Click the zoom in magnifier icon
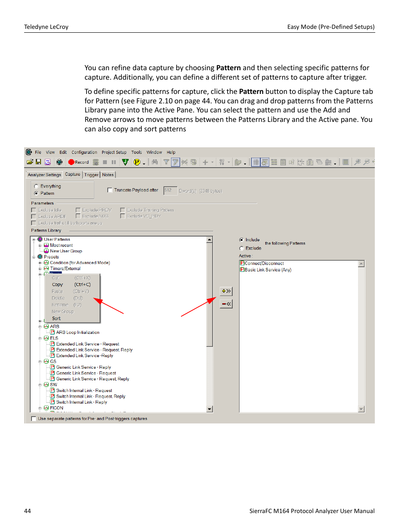The image size is (411, 532). point(357,162)
